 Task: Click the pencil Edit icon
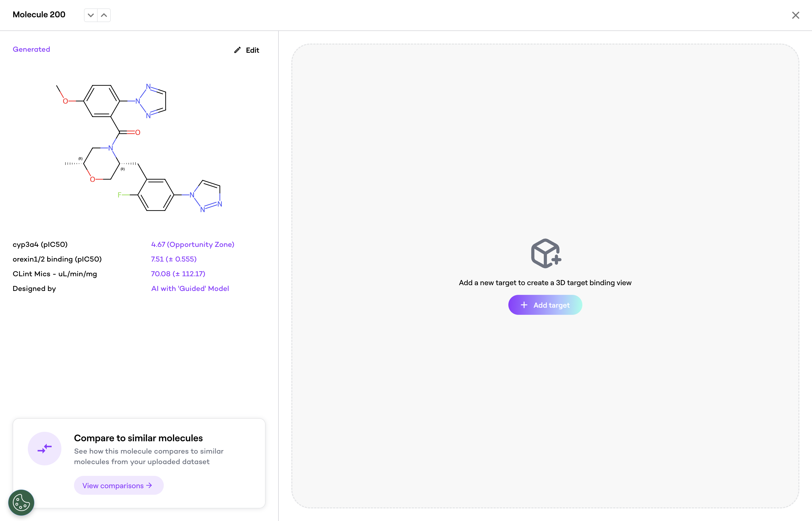(x=238, y=50)
